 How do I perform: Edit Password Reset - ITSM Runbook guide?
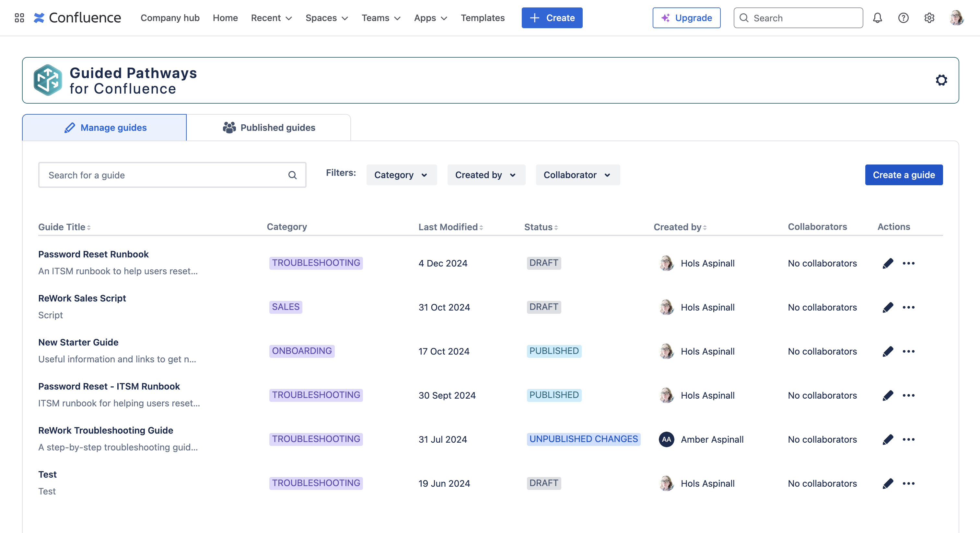[888, 395]
